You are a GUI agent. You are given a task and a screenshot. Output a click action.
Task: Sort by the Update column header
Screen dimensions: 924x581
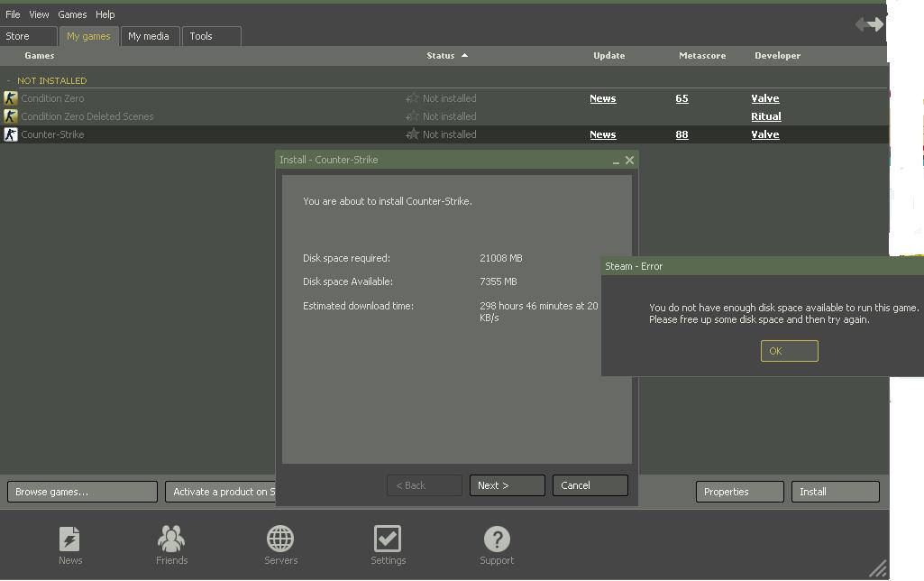(x=608, y=55)
